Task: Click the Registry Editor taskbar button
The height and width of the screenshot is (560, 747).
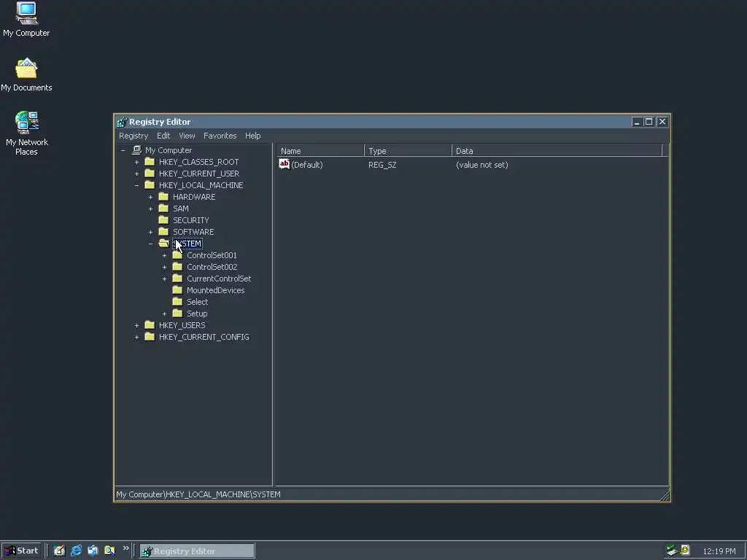Action: pyautogui.click(x=197, y=551)
